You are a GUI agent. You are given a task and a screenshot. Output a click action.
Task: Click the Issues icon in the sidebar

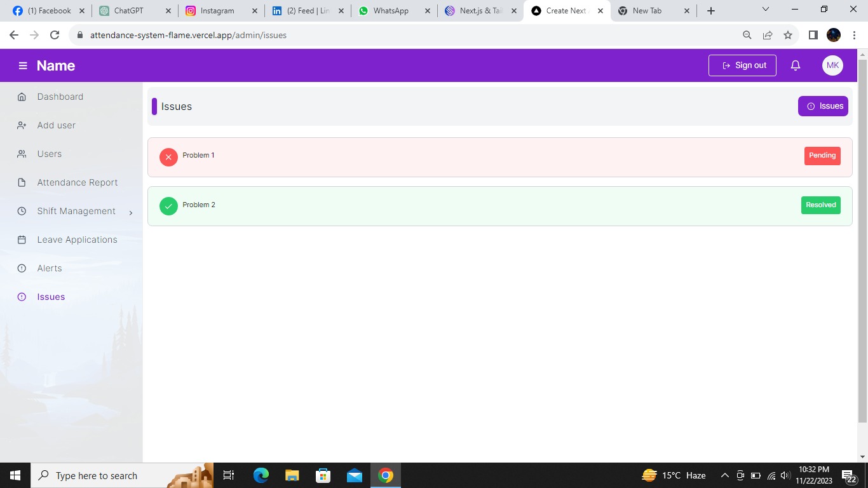(22, 297)
